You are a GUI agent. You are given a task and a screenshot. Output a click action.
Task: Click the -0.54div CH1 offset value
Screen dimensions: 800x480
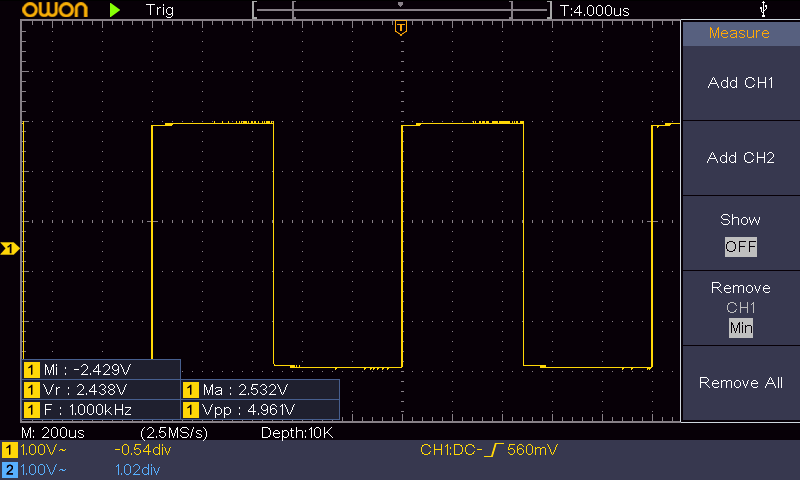tap(143, 450)
